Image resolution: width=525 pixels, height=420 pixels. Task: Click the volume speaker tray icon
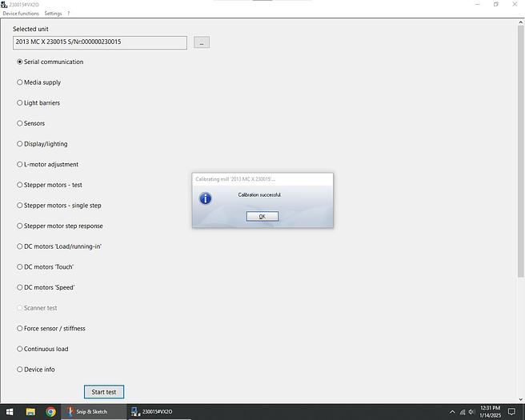471,412
